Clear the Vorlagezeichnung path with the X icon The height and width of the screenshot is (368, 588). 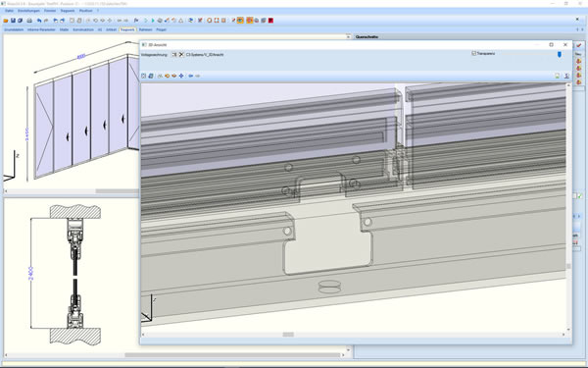tap(181, 54)
